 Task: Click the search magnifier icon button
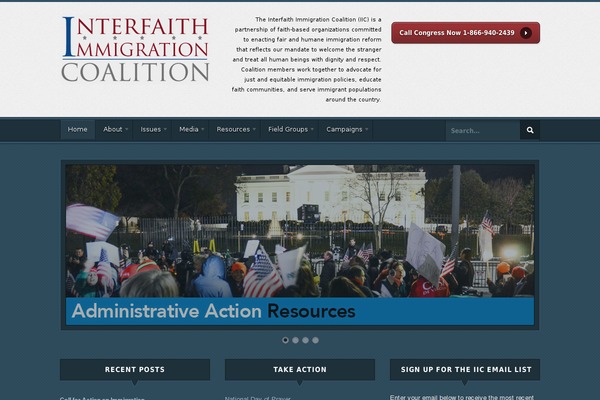coord(530,130)
